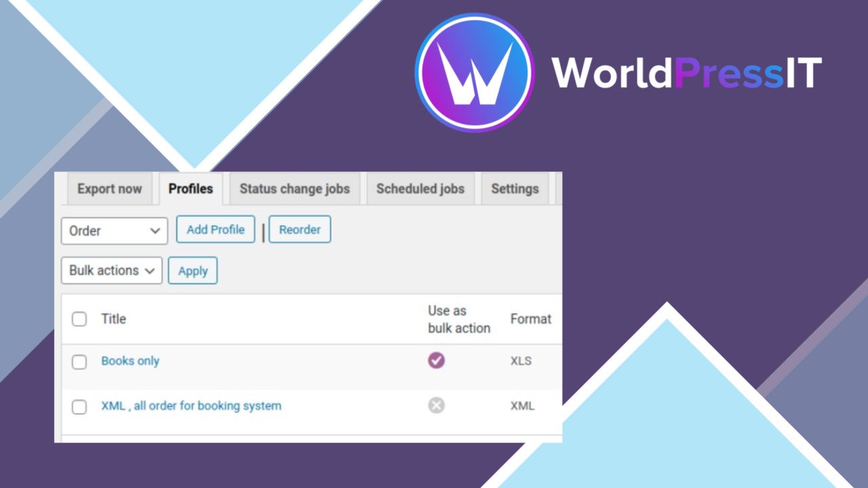Image resolution: width=868 pixels, height=488 pixels.
Task: Open the Books only profile link
Action: 130,361
